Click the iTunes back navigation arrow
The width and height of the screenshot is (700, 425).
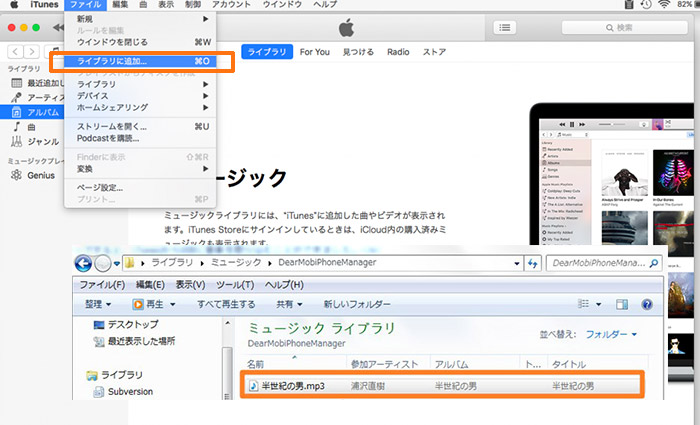[x=15, y=51]
